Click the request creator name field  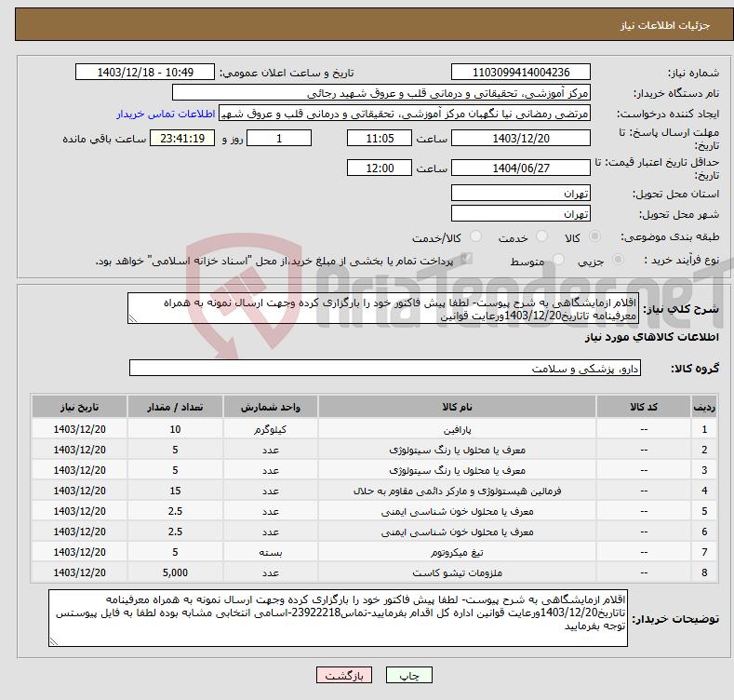tap(405, 114)
